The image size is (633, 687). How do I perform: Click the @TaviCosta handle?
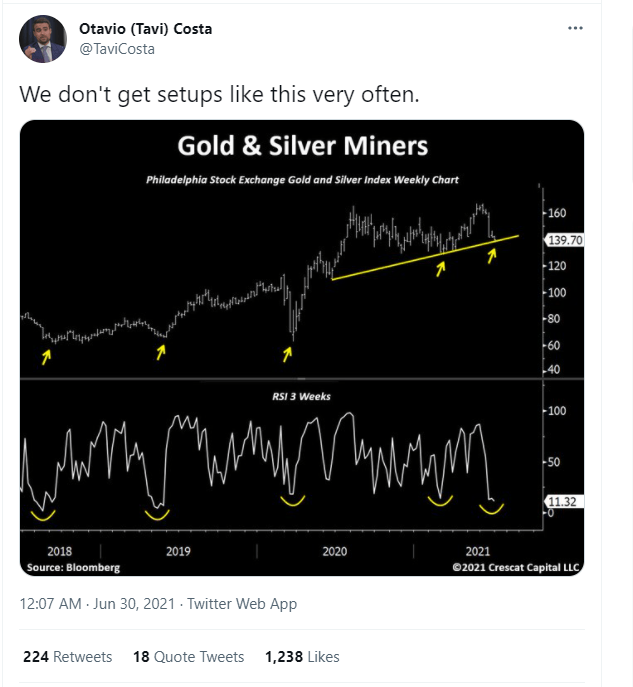click(116, 48)
